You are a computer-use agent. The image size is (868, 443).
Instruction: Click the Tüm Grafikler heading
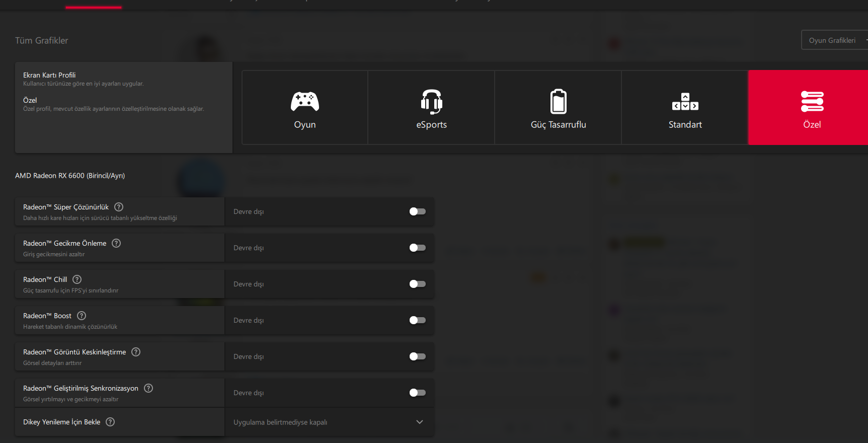42,40
